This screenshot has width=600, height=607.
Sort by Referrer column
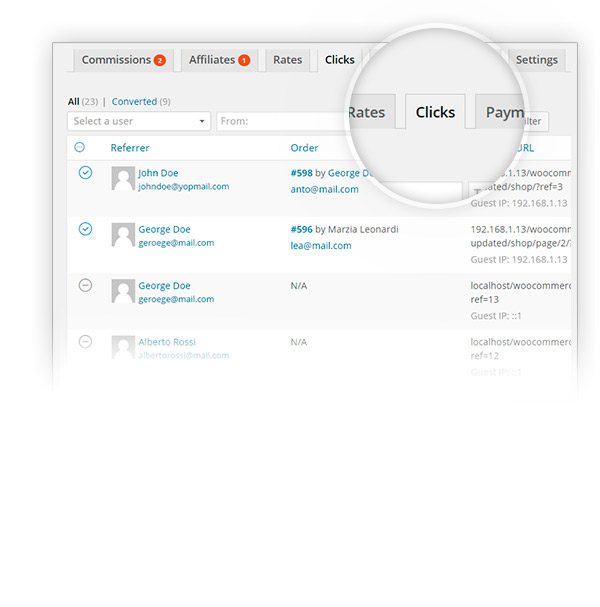[x=130, y=148]
